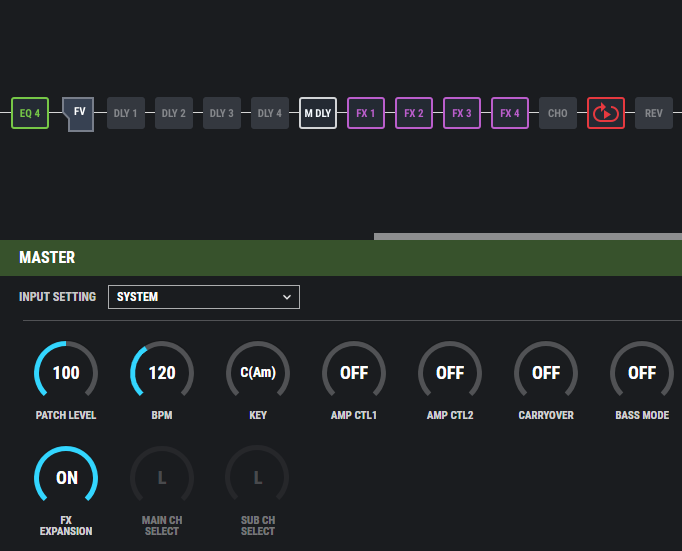Open the INPUT SETTING dropdown

(204, 297)
